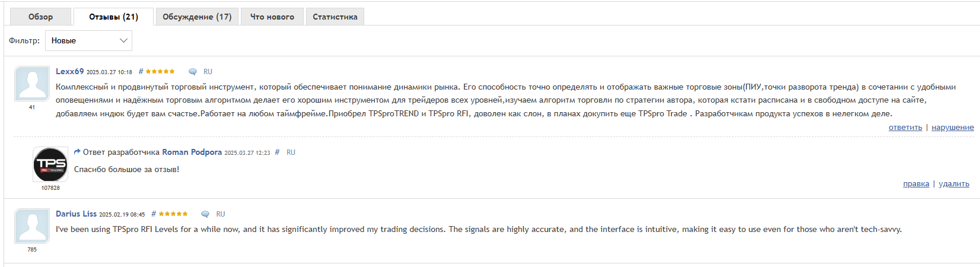The image size is (980, 267).
Task: Open the Что нового tab
Action: pos(272,17)
